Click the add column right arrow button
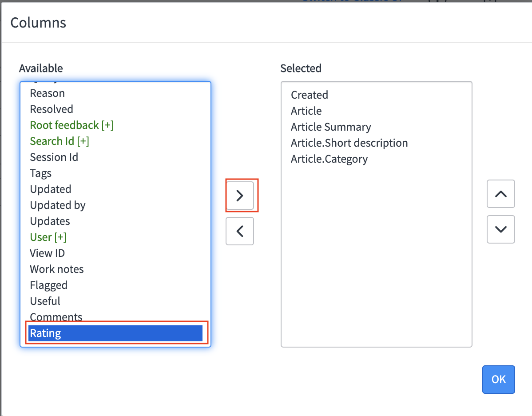 pos(240,196)
